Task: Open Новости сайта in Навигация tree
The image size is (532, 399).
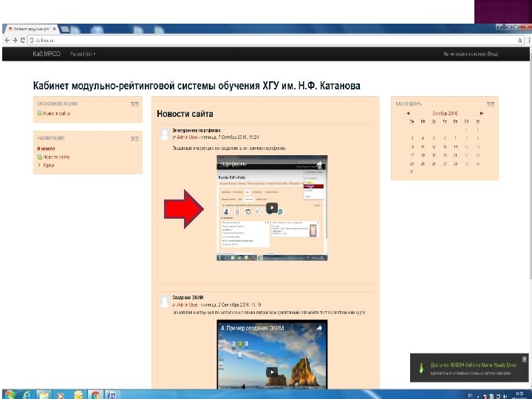Action: tap(56, 157)
